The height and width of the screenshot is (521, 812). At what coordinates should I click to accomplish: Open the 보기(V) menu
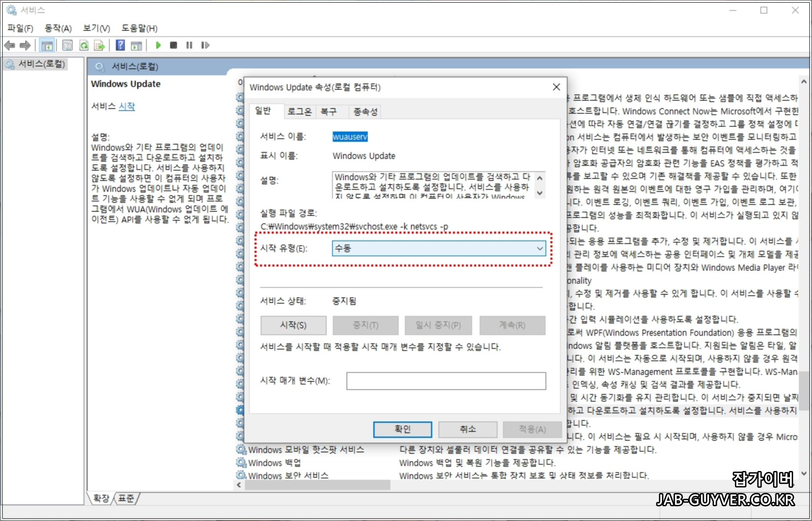click(x=96, y=28)
